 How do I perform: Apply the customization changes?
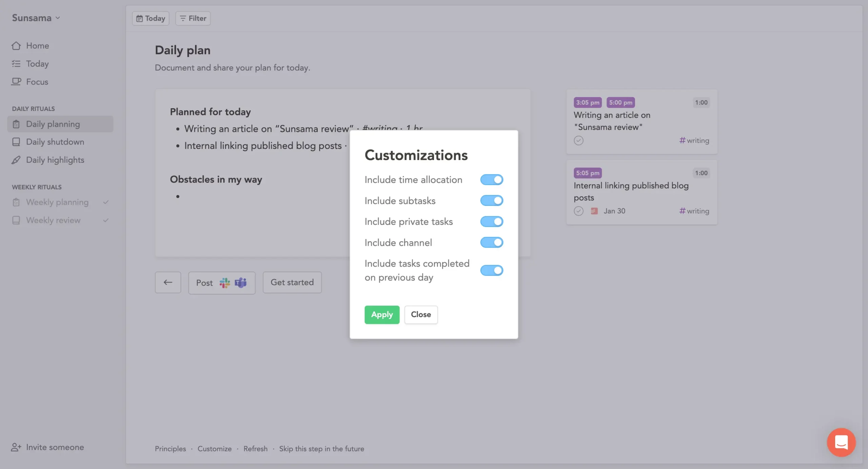point(381,314)
